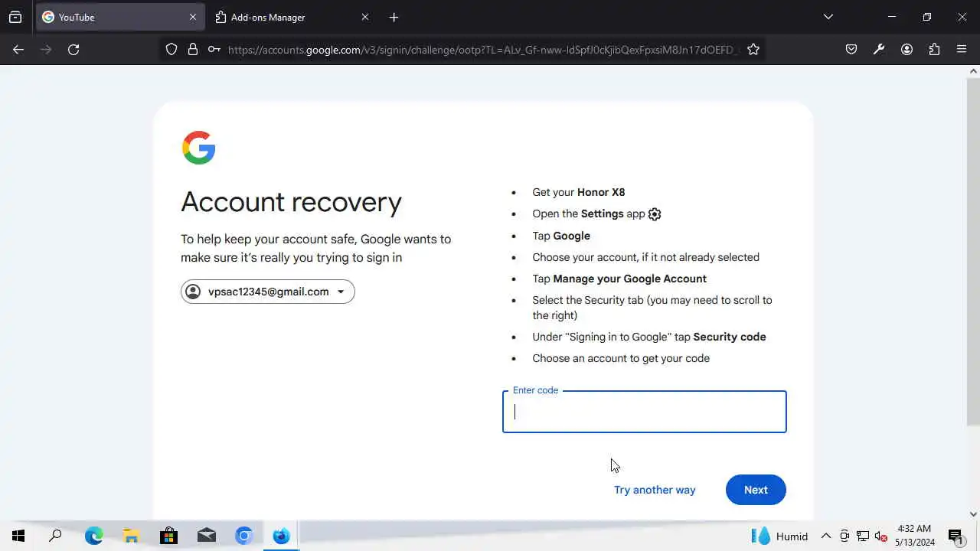The width and height of the screenshot is (980, 551).
Task: Open developer tools wrench icon
Action: [x=879, y=49]
